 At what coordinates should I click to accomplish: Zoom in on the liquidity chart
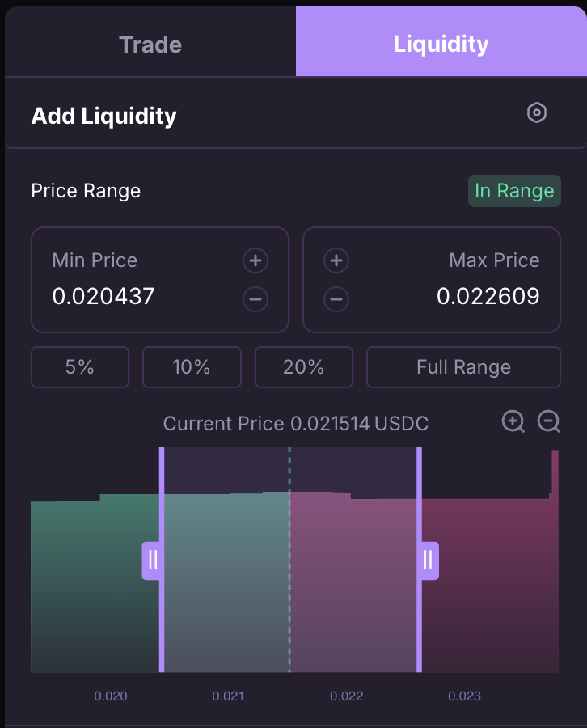513,421
